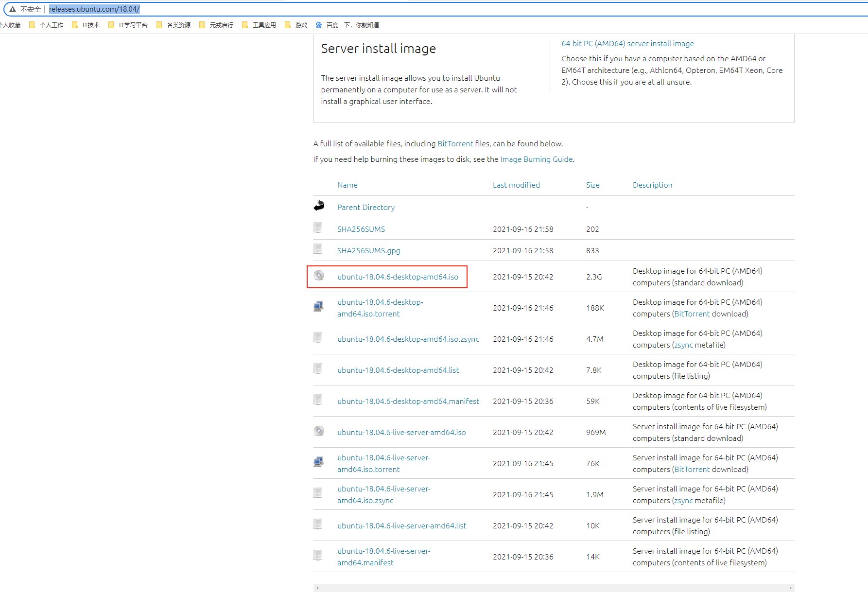Click the file icon for desktop-amd64.iso.zsync
The image size is (868, 612).
click(x=318, y=337)
